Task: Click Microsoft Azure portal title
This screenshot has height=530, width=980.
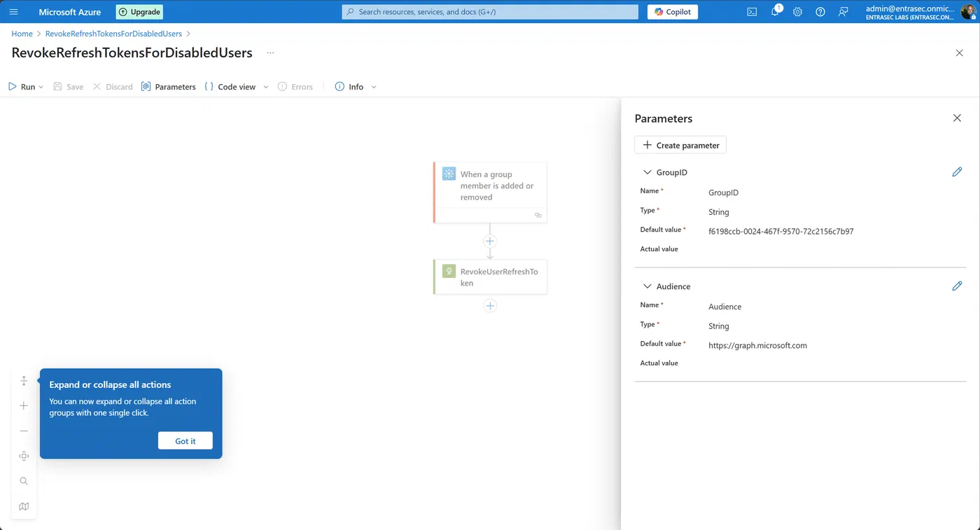Action: (x=70, y=12)
